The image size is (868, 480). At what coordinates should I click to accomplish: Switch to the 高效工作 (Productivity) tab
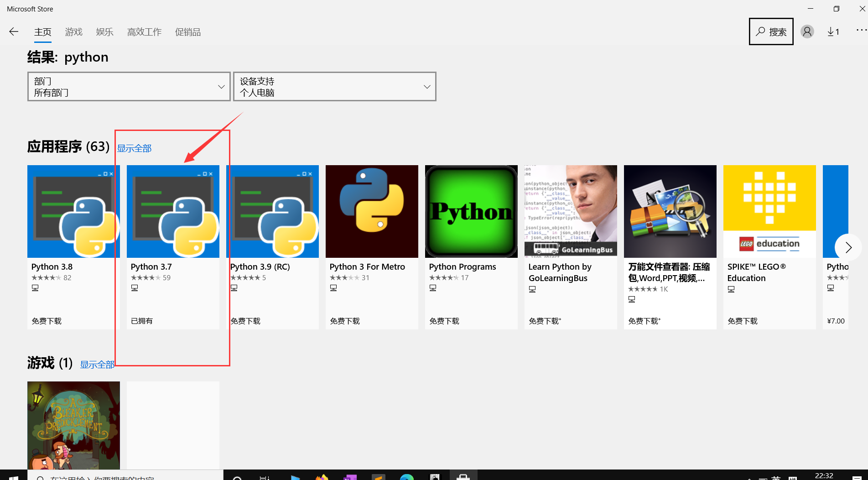pyautogui.click(x=144, y=32)
